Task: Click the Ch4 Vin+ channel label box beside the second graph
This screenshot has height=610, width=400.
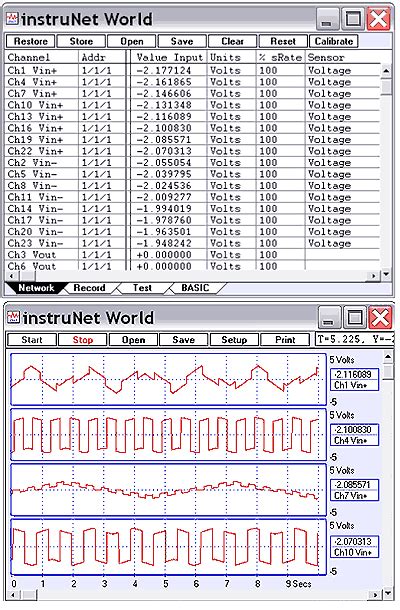Action: click(354, 435)
